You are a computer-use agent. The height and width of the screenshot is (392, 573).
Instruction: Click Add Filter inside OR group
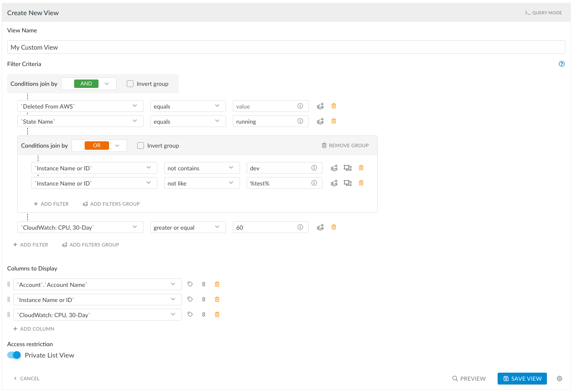(x=51, y=204)
